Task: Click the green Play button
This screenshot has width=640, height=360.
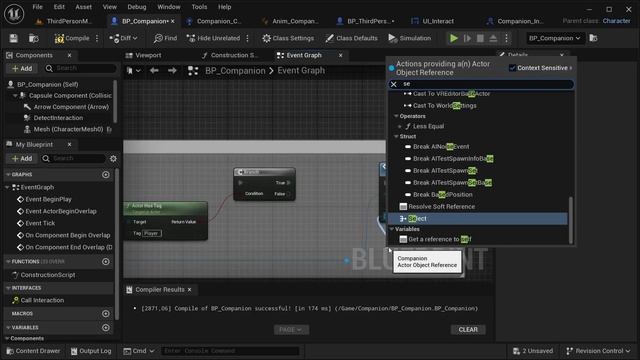Action: [x=453, y=38]
